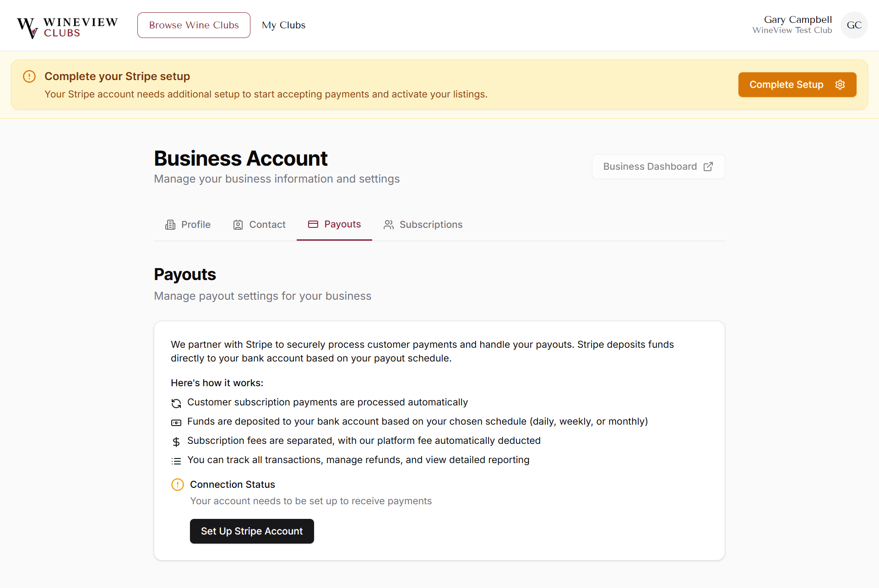Click the Gary Campbell account name
The height and width of the screenshot is (588, 879).
[798, 20]
